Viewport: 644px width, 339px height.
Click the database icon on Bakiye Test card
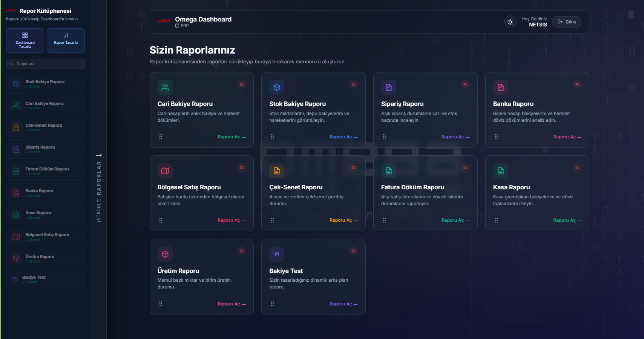click(277, 254)
